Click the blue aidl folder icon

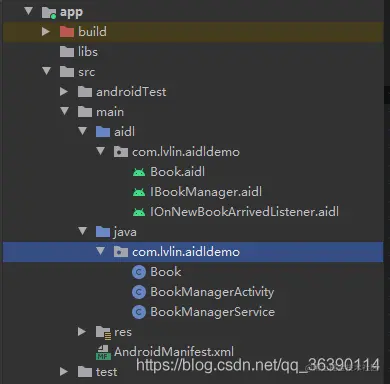(x=103, y=132)
